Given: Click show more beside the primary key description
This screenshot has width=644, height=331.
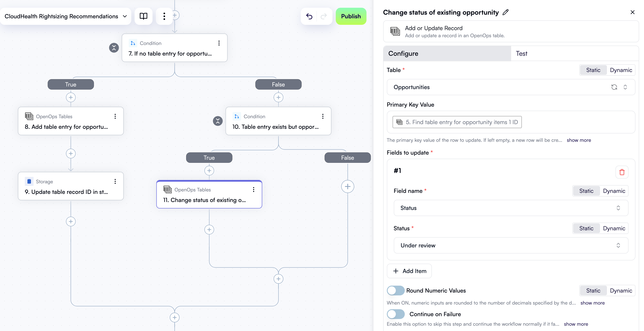Looking at the screenshot, I should [579, 140].
